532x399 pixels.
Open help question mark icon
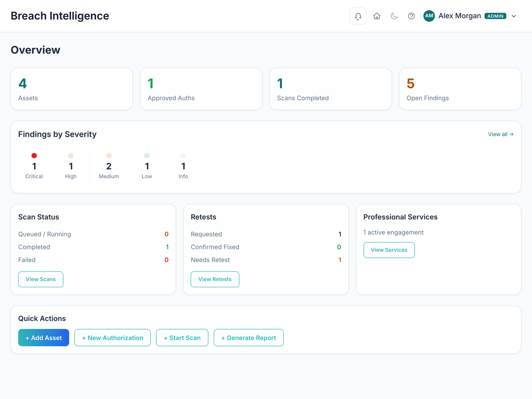(411, 16)
